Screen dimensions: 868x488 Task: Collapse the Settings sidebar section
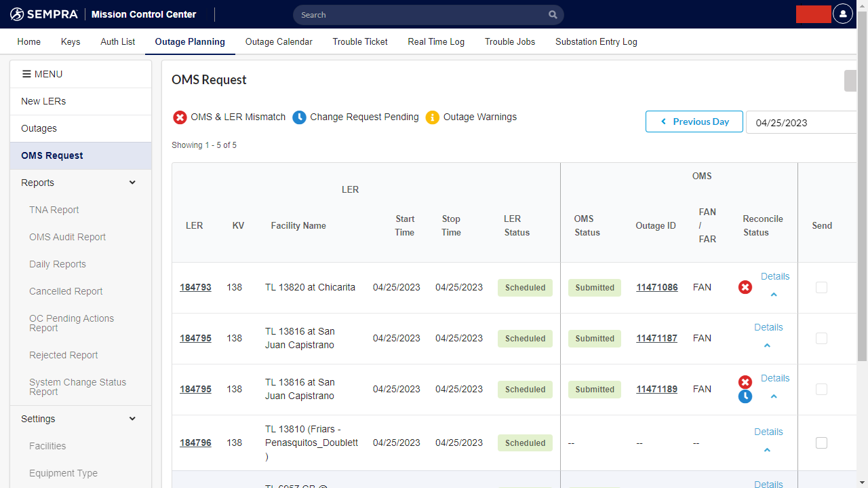[x=132, y=419]
